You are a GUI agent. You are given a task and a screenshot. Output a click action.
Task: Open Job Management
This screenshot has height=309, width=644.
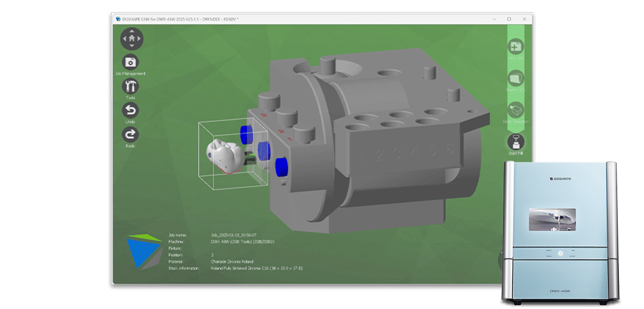tap(130, 62)
